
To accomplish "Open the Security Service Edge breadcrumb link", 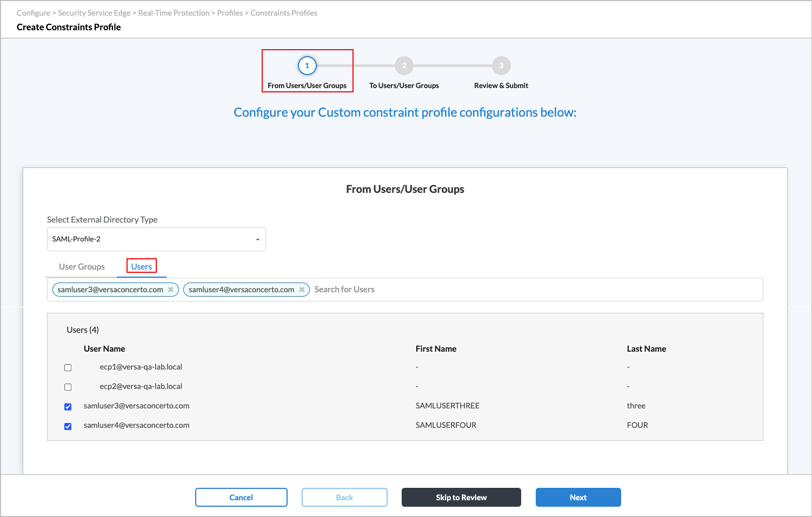I will click(94, 12).
